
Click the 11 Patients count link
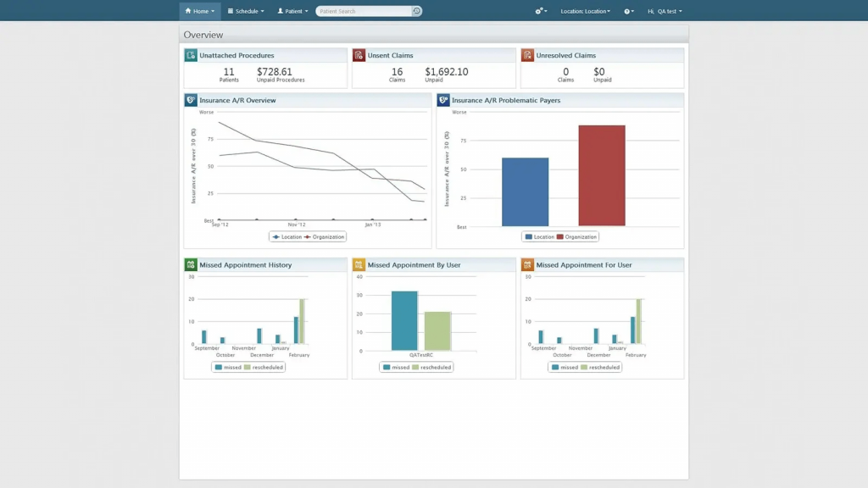coord(228,73)
